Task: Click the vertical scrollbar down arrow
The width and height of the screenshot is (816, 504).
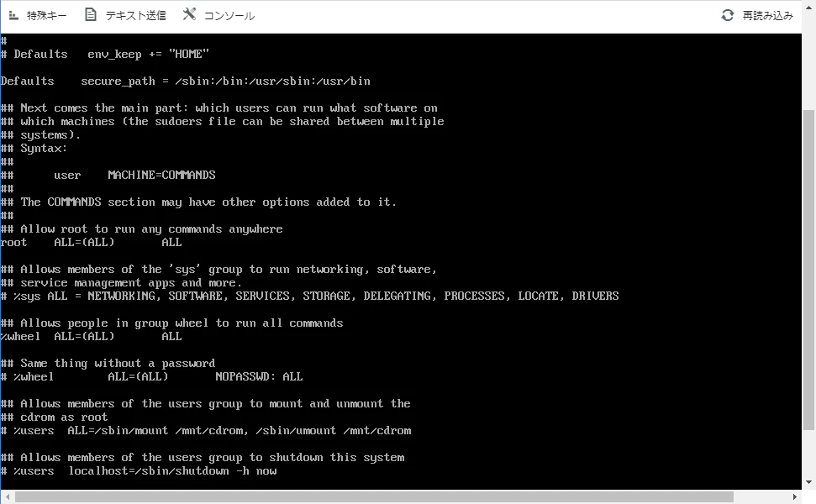Action: pos(808,482)
